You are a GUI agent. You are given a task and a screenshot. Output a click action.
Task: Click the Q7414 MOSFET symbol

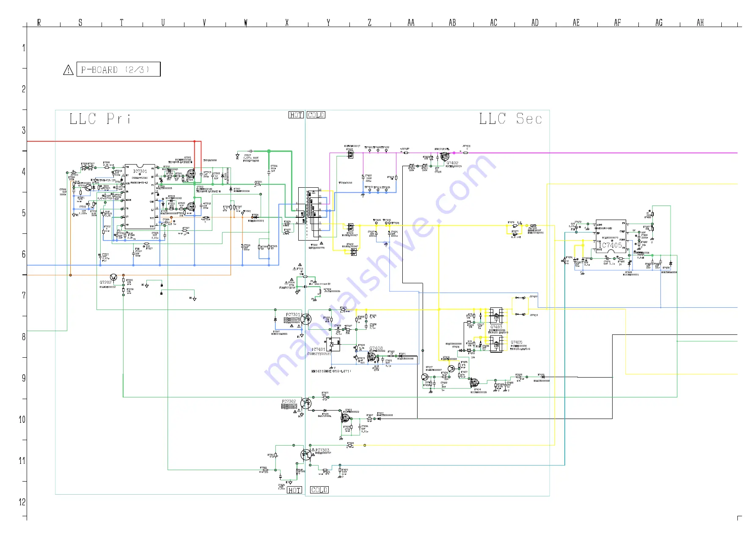pos(474,383)
